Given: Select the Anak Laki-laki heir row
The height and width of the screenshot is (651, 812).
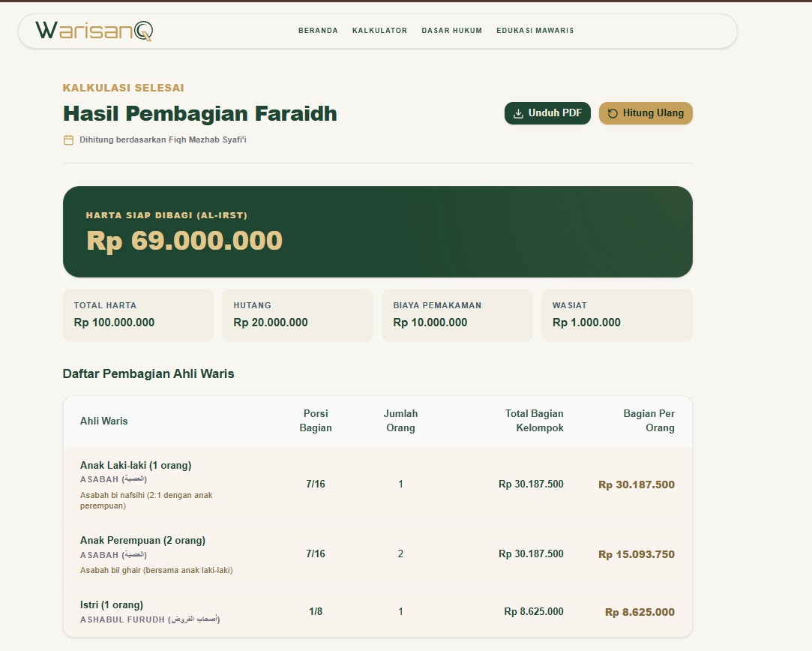Looking at the screenshot, I should tap(378, 484).
